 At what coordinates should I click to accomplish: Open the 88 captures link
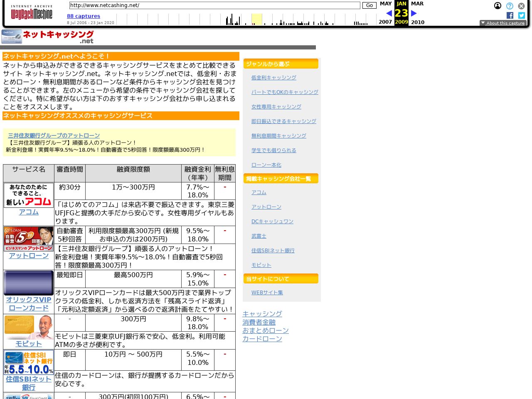tap(84, 16)
